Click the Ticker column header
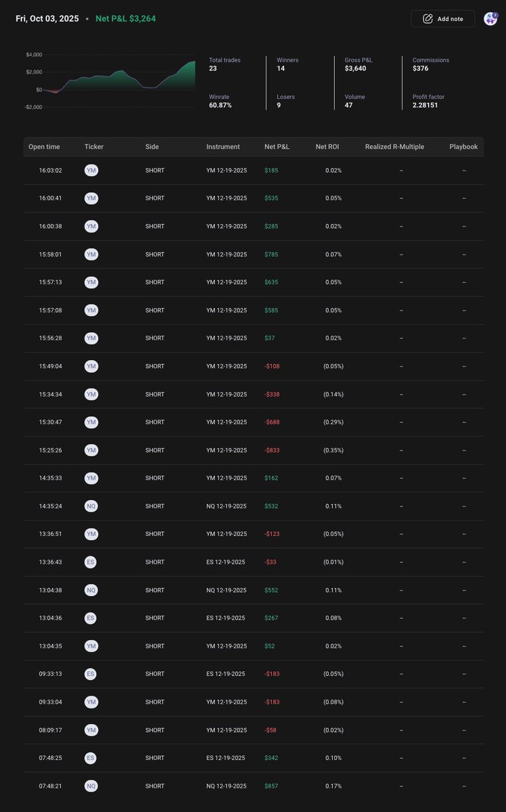Image resolution: width=506 pixels, height=812 pixels. [94, 147]
